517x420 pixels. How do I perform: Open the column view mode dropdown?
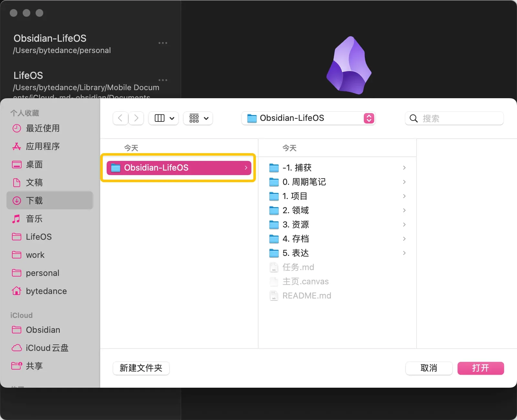click(x=164, y=118)
